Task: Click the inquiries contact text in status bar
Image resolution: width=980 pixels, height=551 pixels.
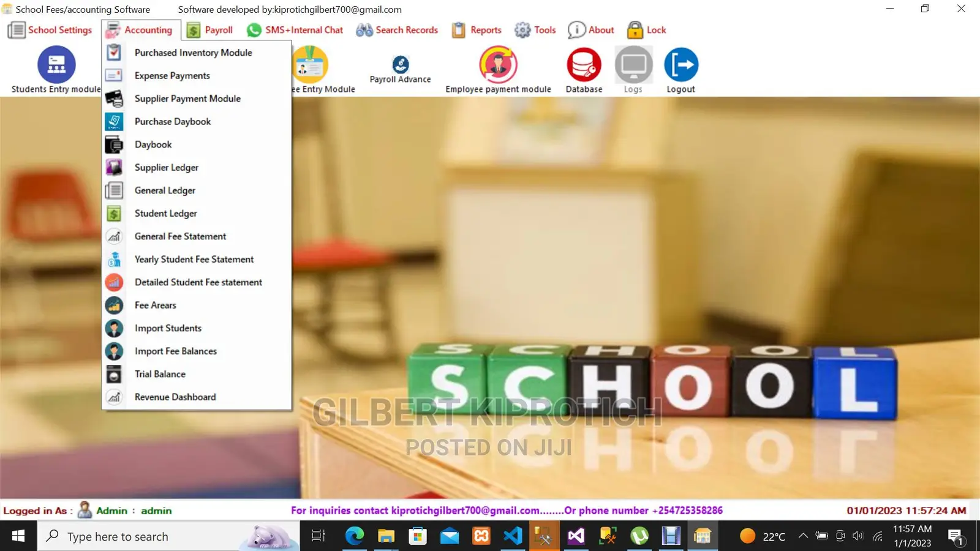Action: [507, 510]
